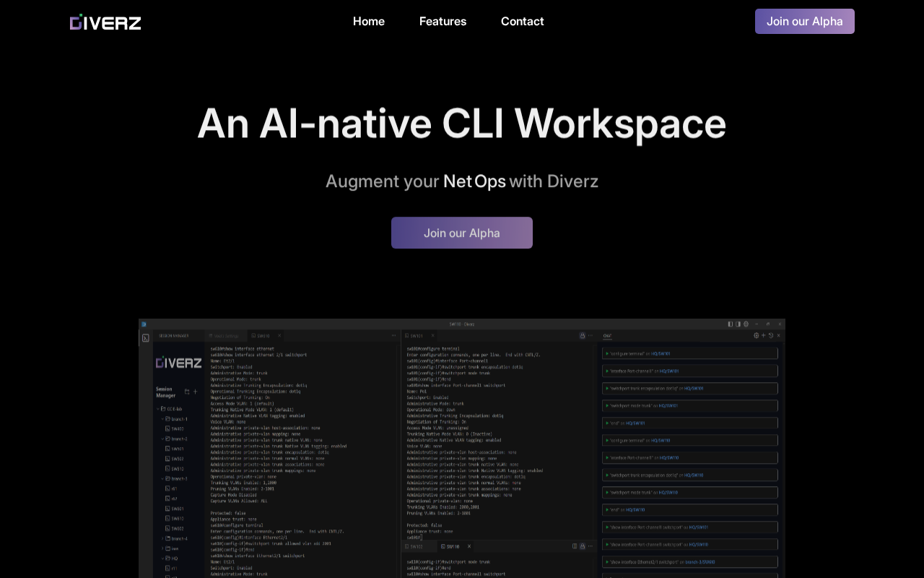924x578 pixels.
Task: Go to Features in the top navigation
Action: (x=443, y=22)
